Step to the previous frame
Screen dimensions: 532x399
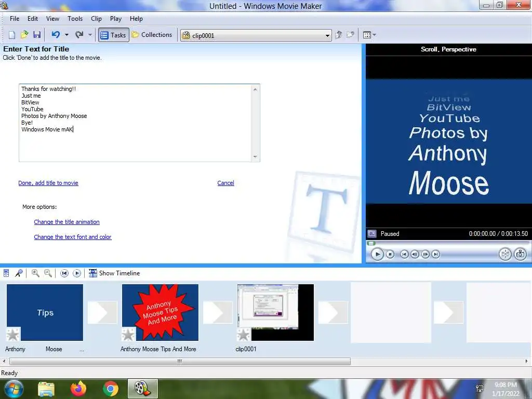coord(415,254)
